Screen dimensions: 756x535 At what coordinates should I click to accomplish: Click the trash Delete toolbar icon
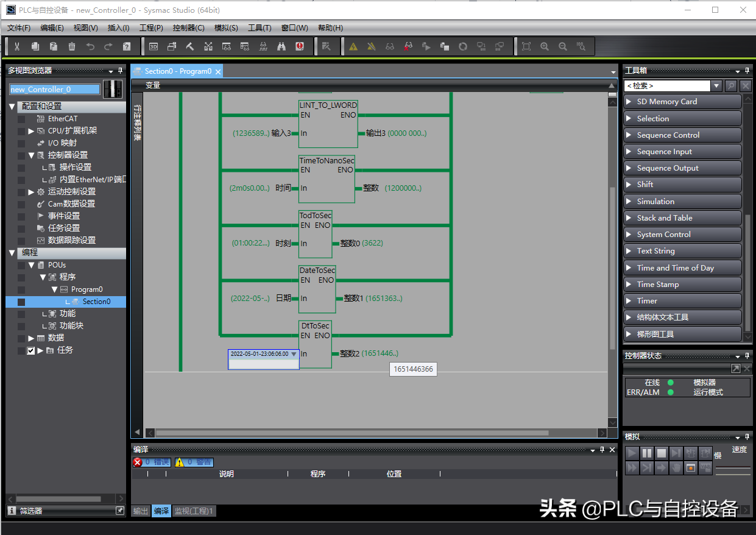72,46
